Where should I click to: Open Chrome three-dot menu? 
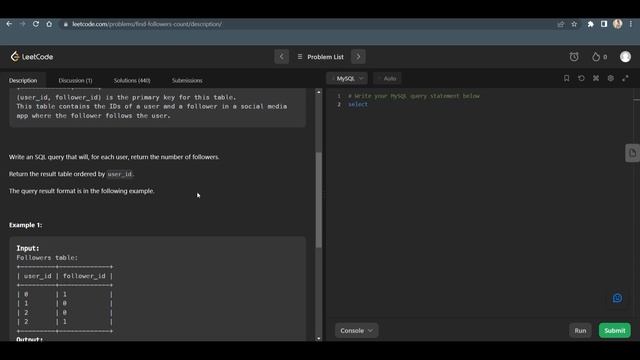(631, 24)
